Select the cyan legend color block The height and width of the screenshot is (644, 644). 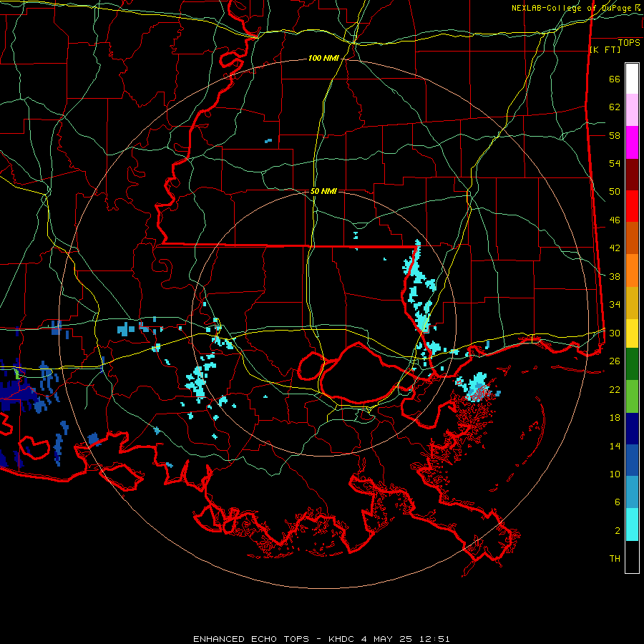(632, 525)
